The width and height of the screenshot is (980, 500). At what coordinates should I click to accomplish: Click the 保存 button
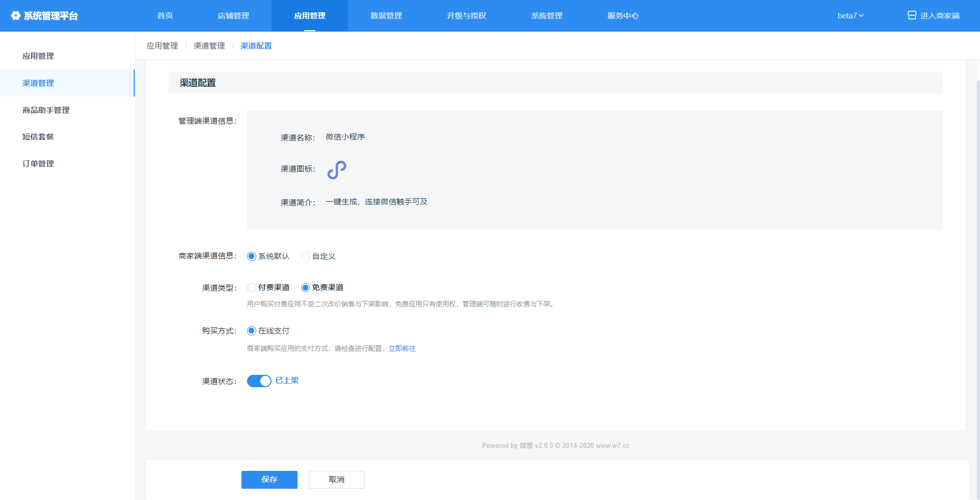tap(269, 480)
